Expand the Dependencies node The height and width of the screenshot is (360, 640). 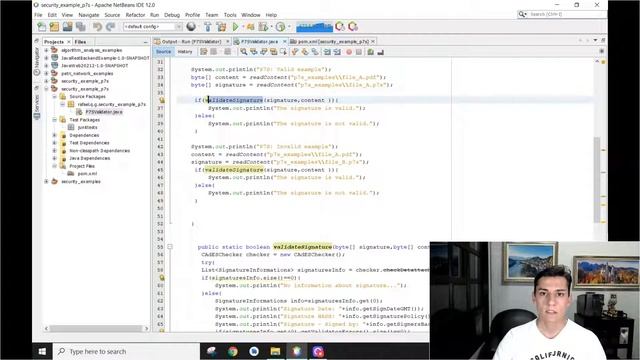pyautogui.click(x=54, y=135)
